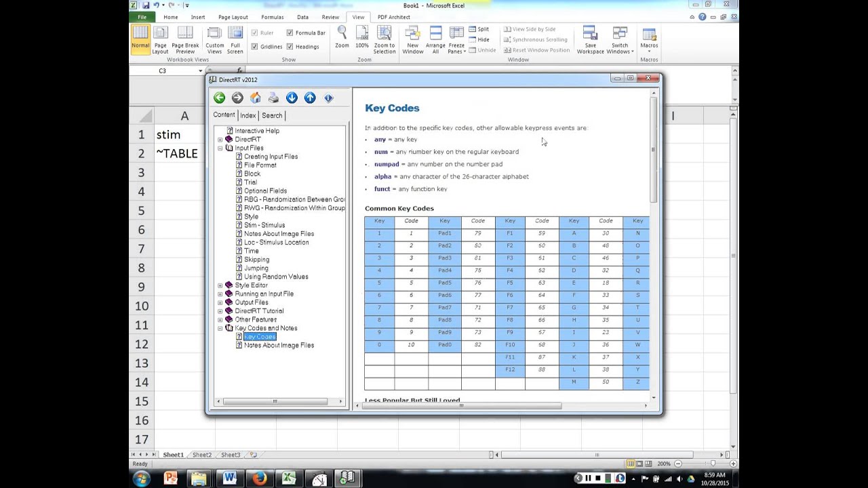This screenshot has height=488, width=868.
Task: Print the current help topic
Action: tap(273, 98)
